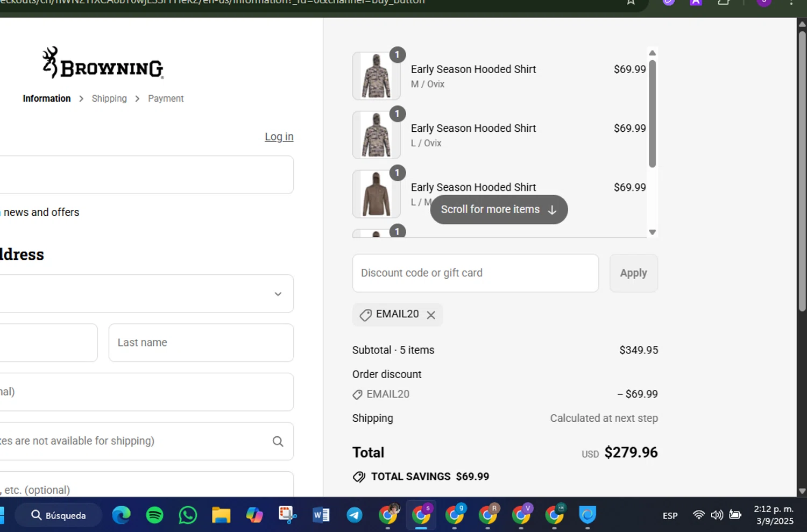
Task: Open the blue shield app in taskbar
Action: [x=587, y=515]
